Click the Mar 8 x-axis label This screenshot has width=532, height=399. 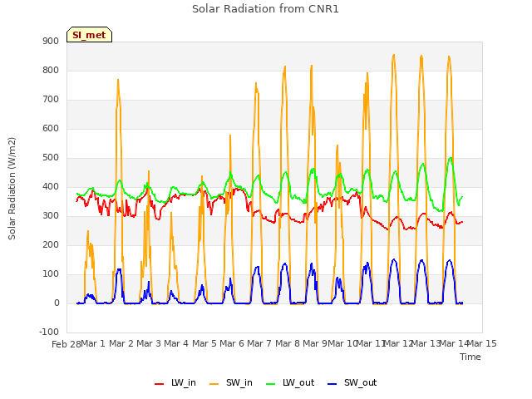pyautogui.click(x=288, y=343)
